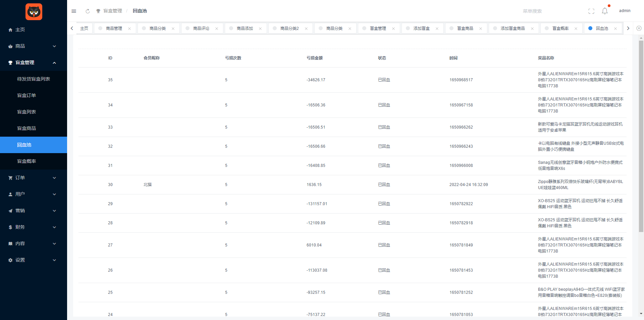Click the vertical scrollbar thumb

(641, 136)
